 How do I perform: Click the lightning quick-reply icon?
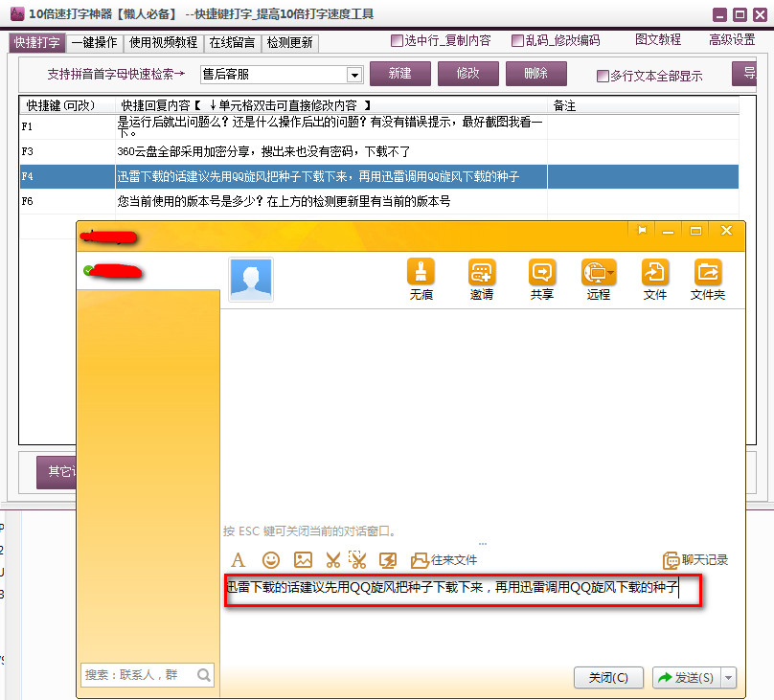(388, 560)
